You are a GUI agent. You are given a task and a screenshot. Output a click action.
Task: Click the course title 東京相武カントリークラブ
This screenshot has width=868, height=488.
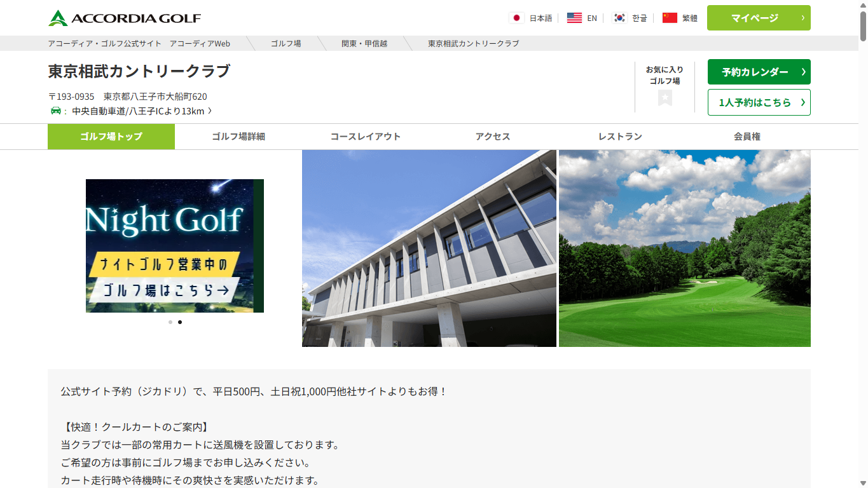pyautogui.click(x=139, y=71)
